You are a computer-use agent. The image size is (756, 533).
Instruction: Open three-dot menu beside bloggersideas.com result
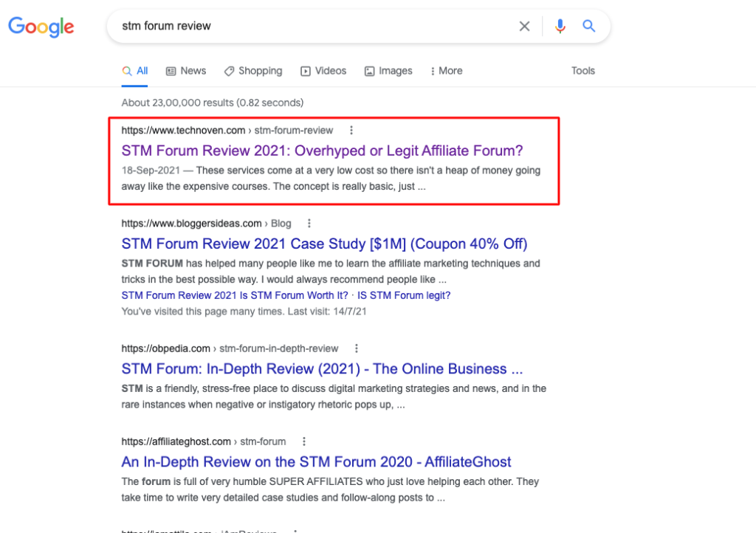point(309,224)
